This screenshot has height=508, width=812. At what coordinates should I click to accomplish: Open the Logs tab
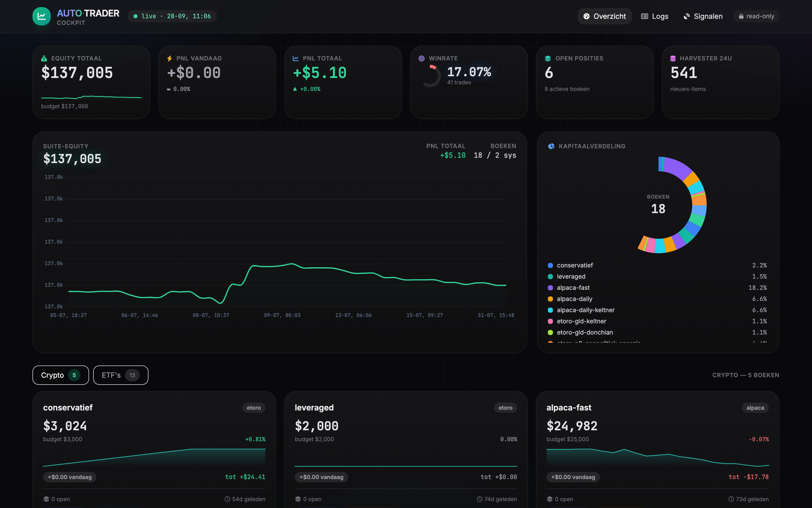pos(655,16)
